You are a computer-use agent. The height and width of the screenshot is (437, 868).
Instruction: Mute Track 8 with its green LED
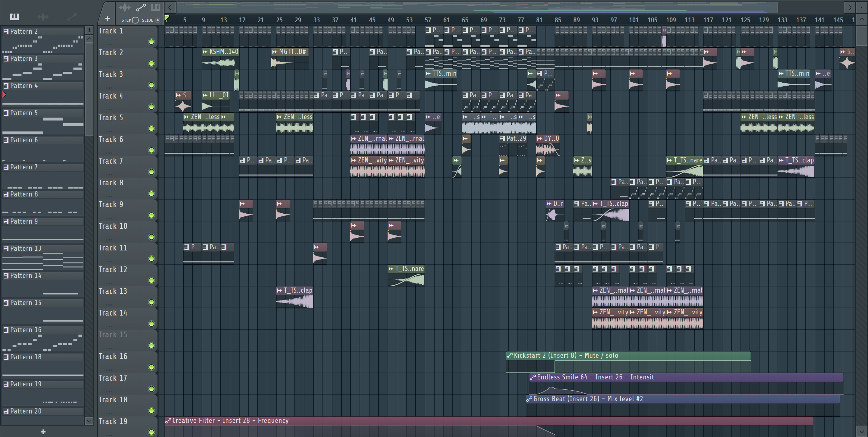tap(151, 194)
